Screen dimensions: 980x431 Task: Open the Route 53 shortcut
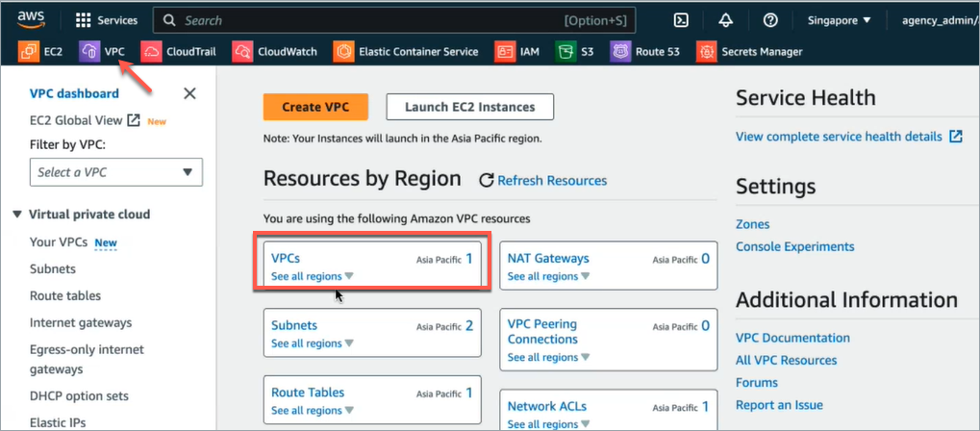648,52
